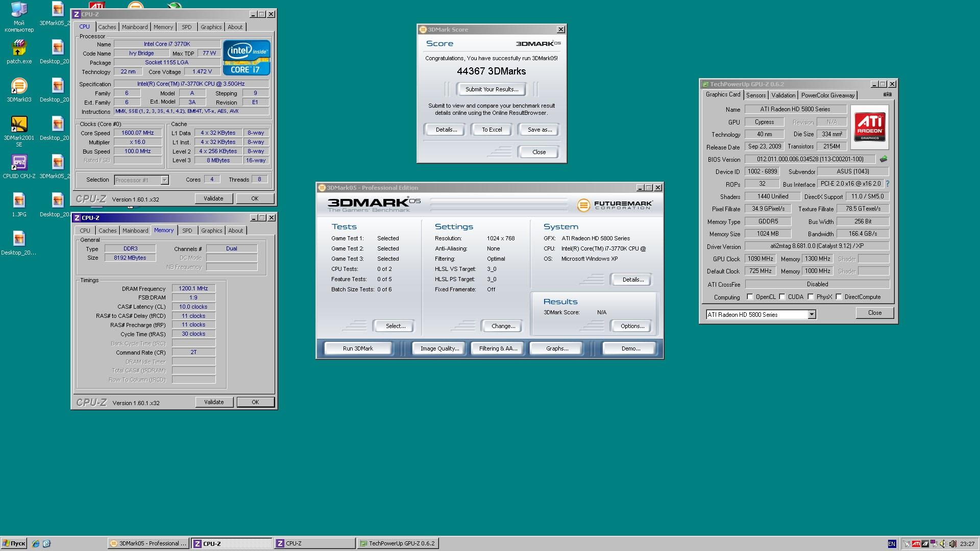Enable the CUDA checkbox
Screen dimensions: 980x551
782,297
